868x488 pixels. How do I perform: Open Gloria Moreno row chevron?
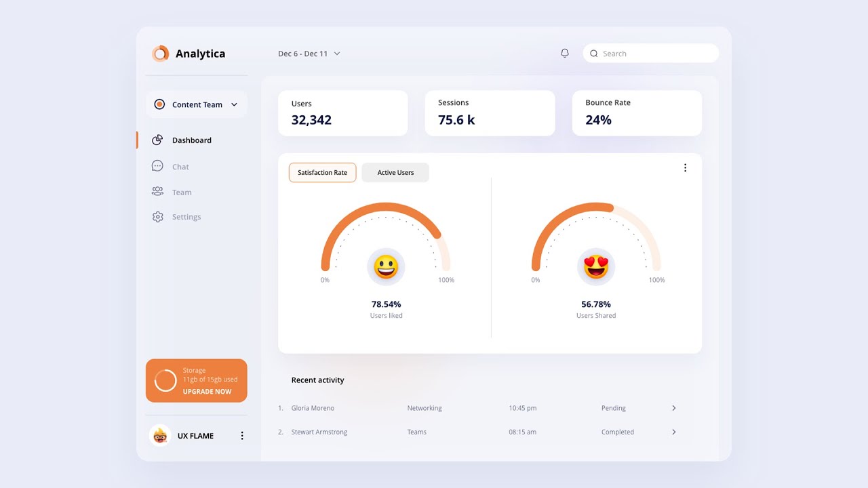pyautogui.click(x=673, y=408)
